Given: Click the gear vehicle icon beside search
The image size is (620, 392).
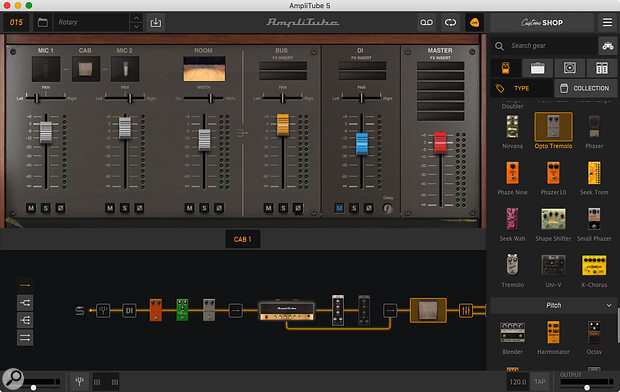Looking at the screenshot, I should click(608, 46).
